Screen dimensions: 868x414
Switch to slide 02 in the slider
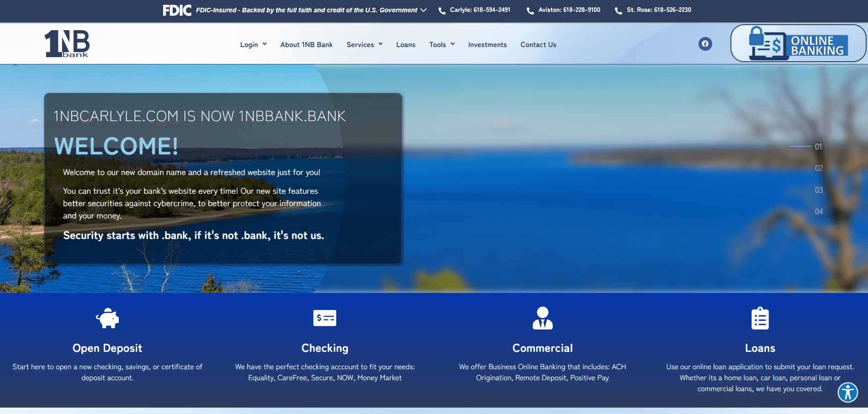click(x=818, y=168)
